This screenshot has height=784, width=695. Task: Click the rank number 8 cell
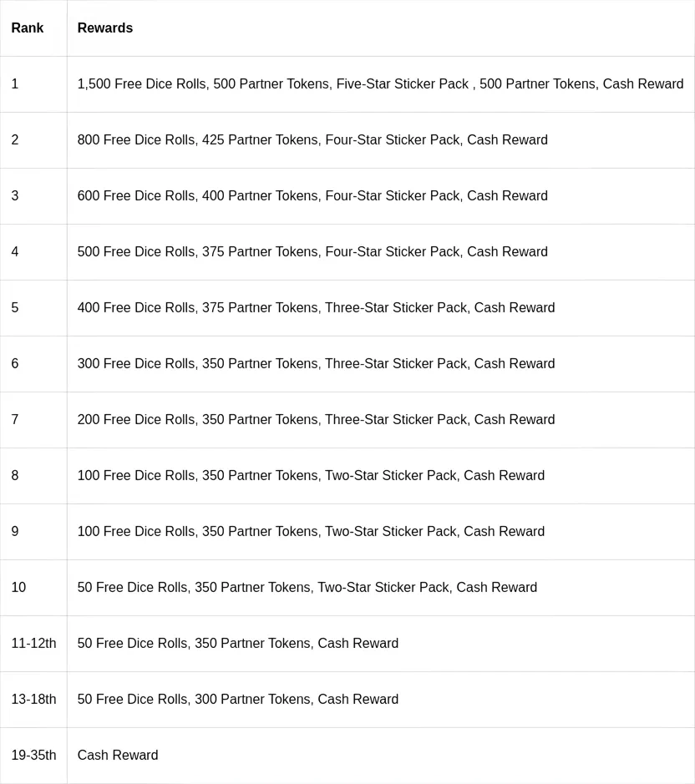point(15,476)
